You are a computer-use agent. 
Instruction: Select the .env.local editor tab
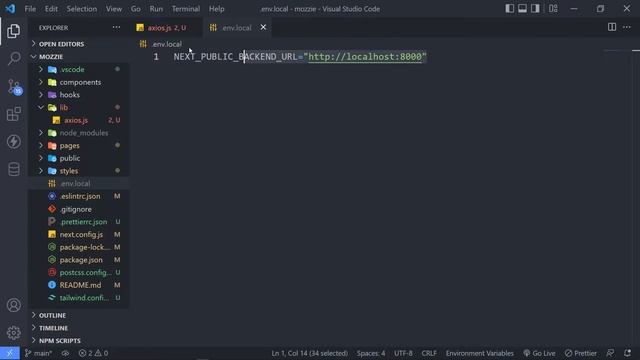coord(237,28)
